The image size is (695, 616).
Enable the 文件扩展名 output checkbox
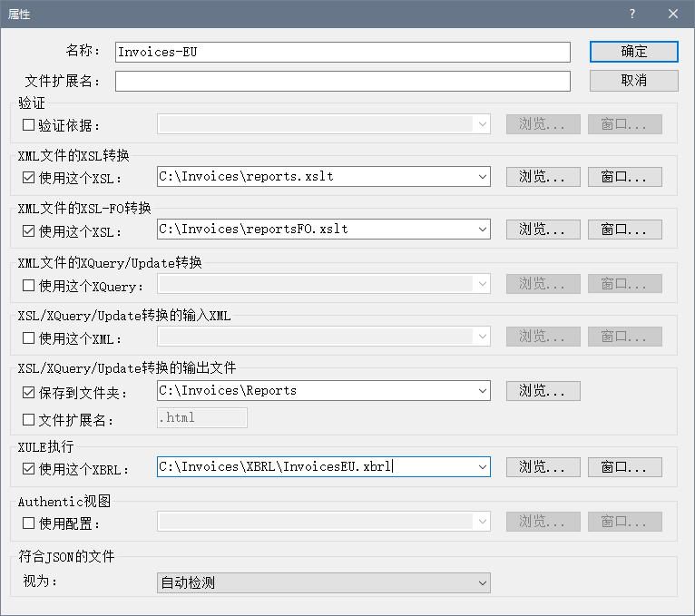28,419
